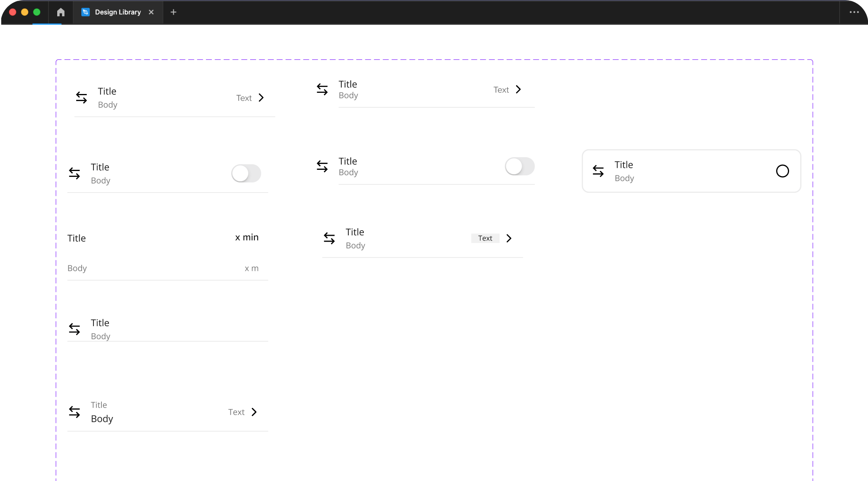Click the swap arrows icon in the radio card

[x=598, y=171]
